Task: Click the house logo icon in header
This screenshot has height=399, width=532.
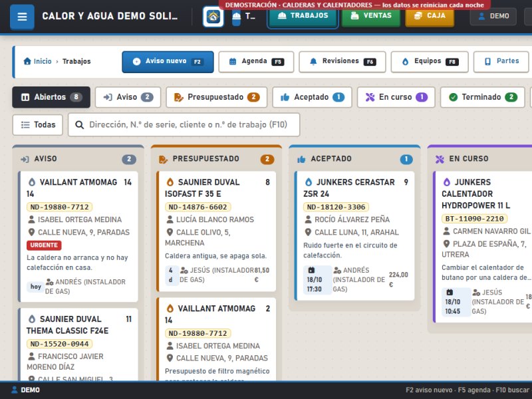Action: [x=213, y=17]
